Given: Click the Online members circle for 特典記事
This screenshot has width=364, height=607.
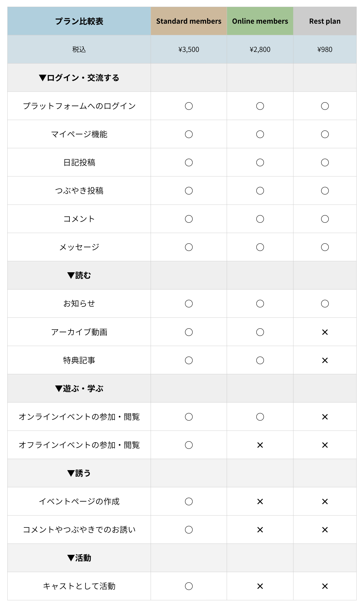Looking at the screenshot, I should point(260,361).
